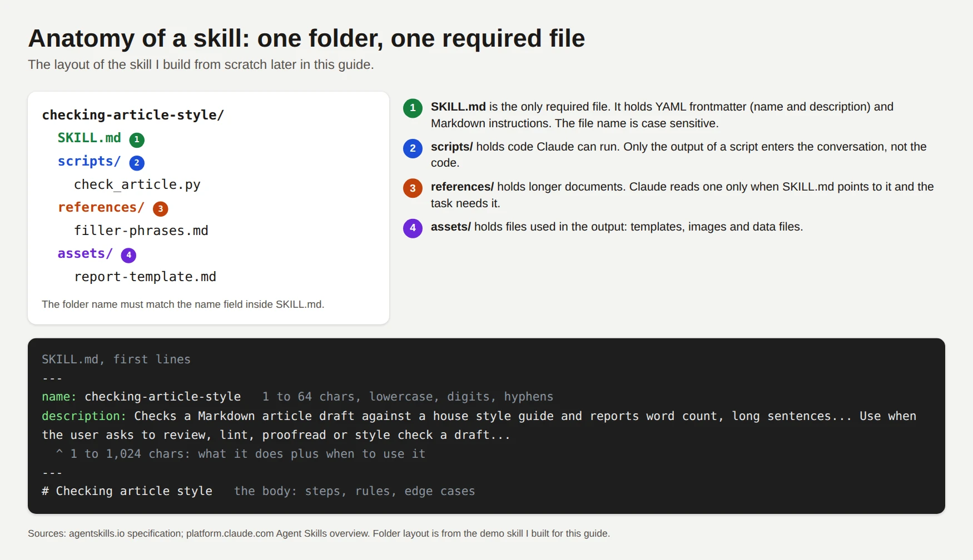Click subtitle 'The layout of the skill I build from scratch'
This screenshot has height=560, width=973.
(x=201, y=64)
